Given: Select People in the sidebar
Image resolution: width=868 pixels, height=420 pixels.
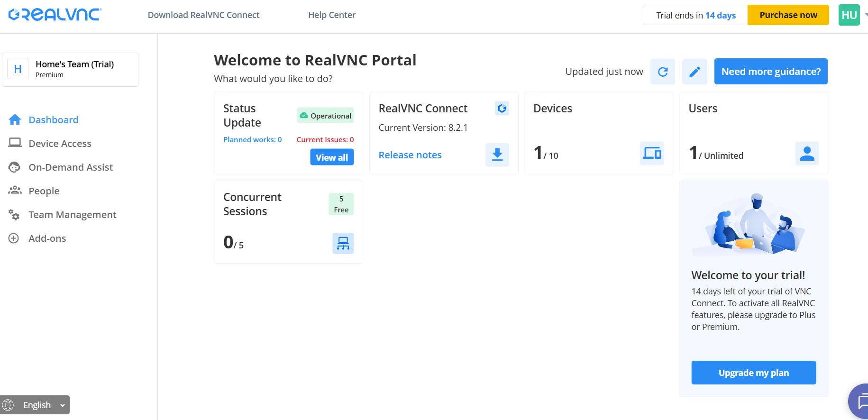Looking at the screenshot, I should coord(44,191).
